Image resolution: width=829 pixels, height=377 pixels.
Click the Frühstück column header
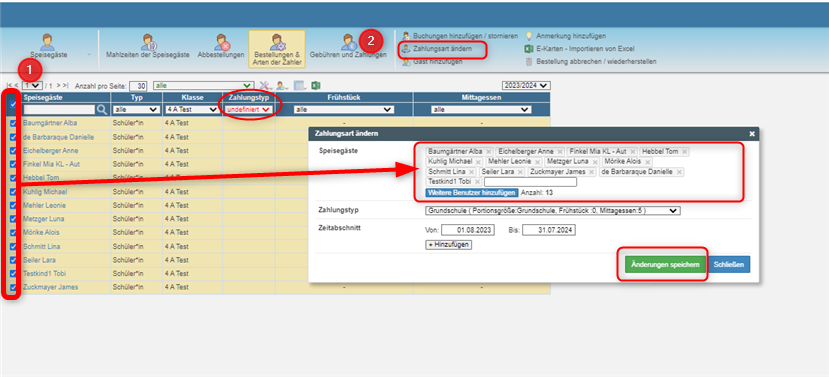tap(344, 97)
